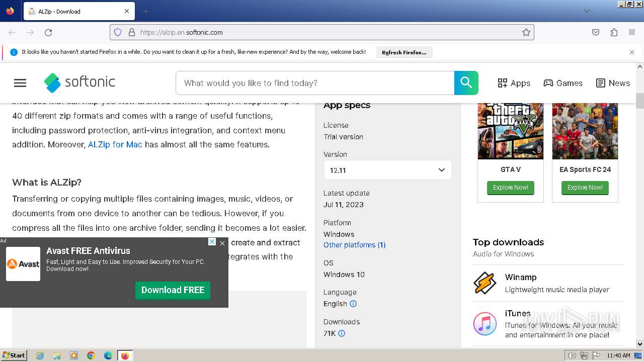Click the Avast logo in the ad
644x362 pixels.
point(23,264)
